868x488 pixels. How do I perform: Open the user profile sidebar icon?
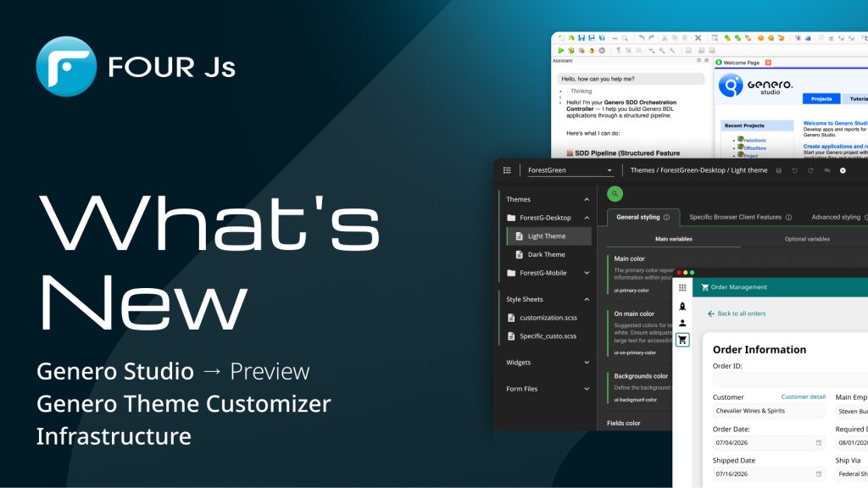point(682,323)
